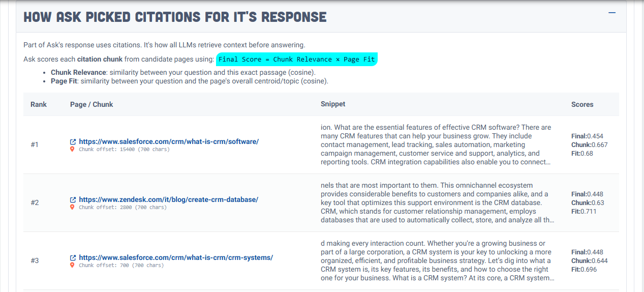Click external-link icon beside the salesforce software URL
644x292 pixels.
73,142
